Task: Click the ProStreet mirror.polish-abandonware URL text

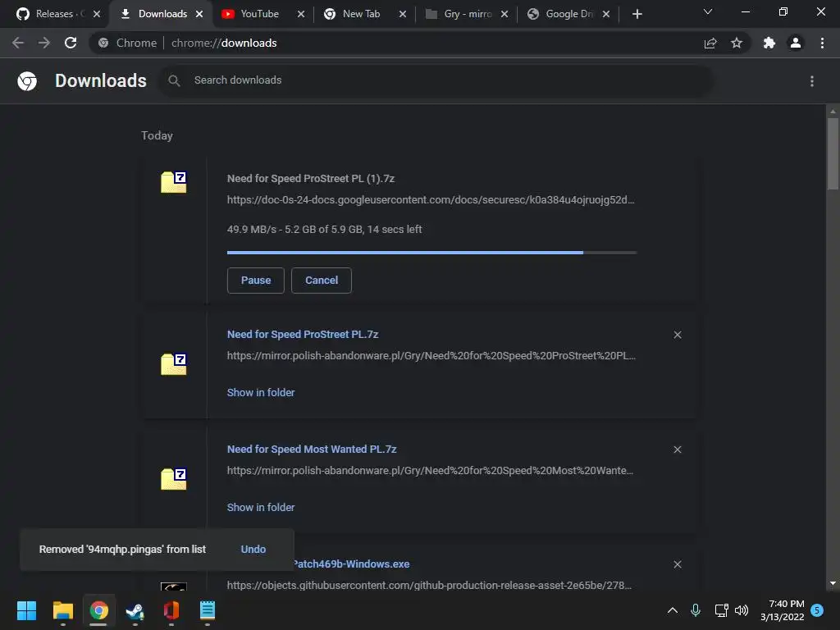Action: pos(431,356)
